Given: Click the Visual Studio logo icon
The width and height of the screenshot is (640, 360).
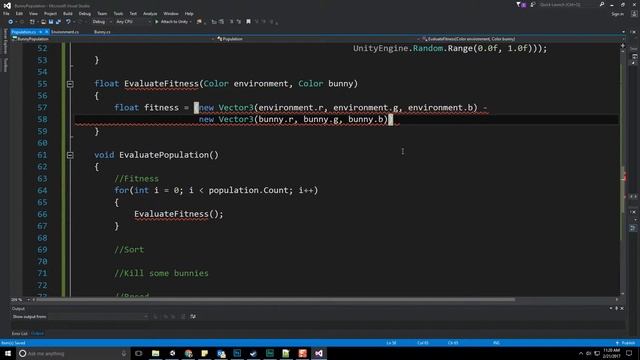Looking at the screenshot, I should 7,6.
